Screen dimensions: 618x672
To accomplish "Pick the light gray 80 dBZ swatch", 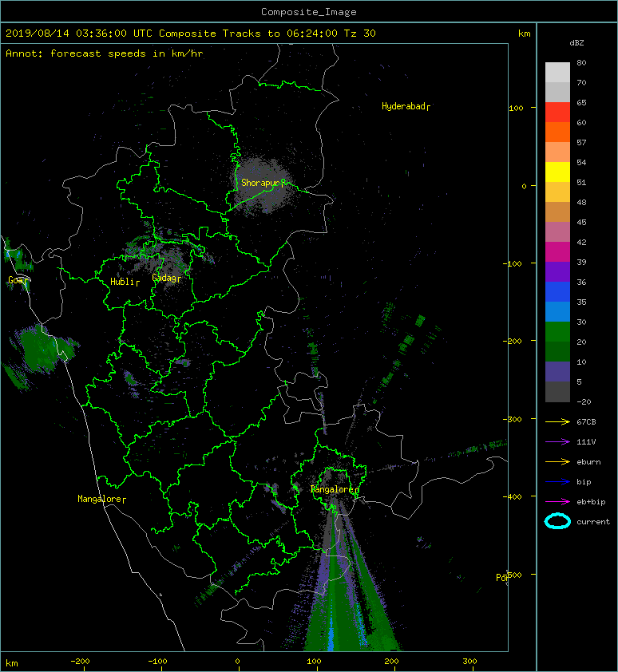I will pyautogui.click(x=557, y=72).
